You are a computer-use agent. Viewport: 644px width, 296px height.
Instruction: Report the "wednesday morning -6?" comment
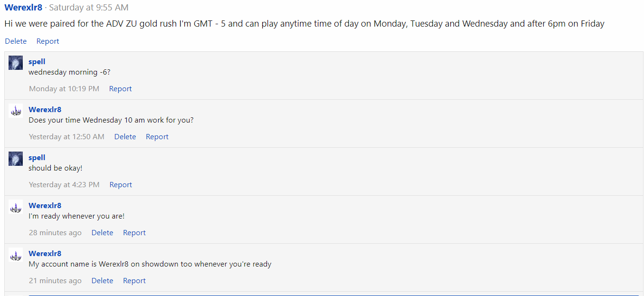click(x=120, y=89)
